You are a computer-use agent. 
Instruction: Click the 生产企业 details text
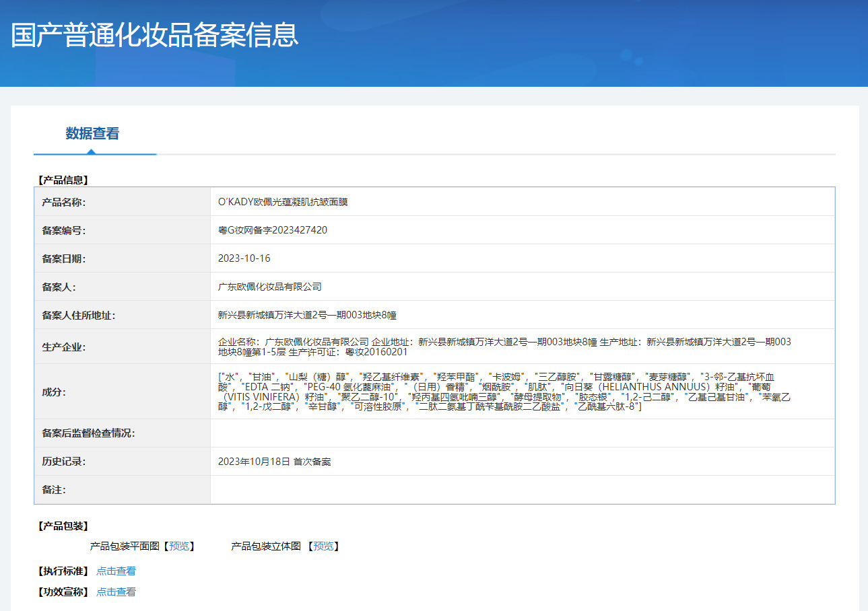click(504, 347)
